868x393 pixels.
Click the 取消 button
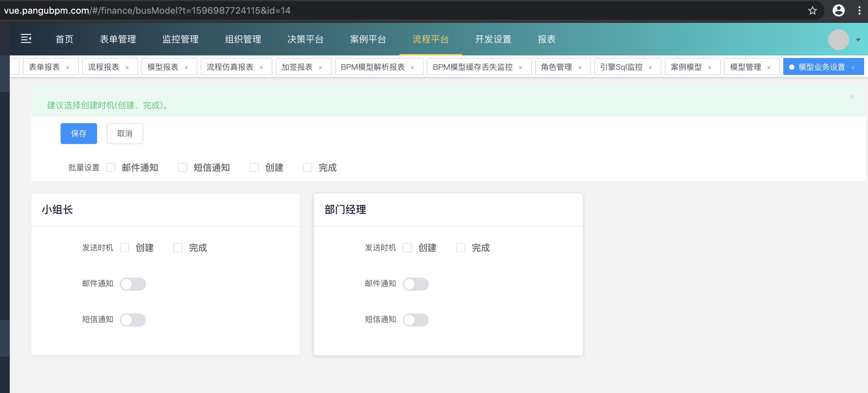click(x=125, y=134)
